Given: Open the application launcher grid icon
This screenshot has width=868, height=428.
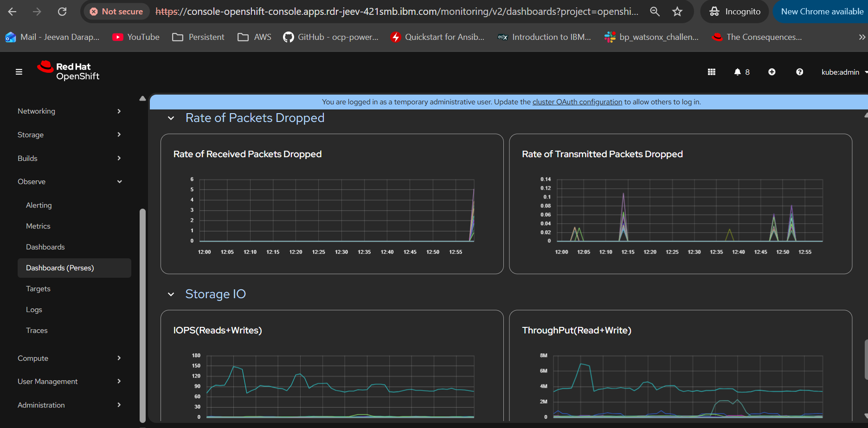Looking at the screenshot, I should [x=711, y=72].
